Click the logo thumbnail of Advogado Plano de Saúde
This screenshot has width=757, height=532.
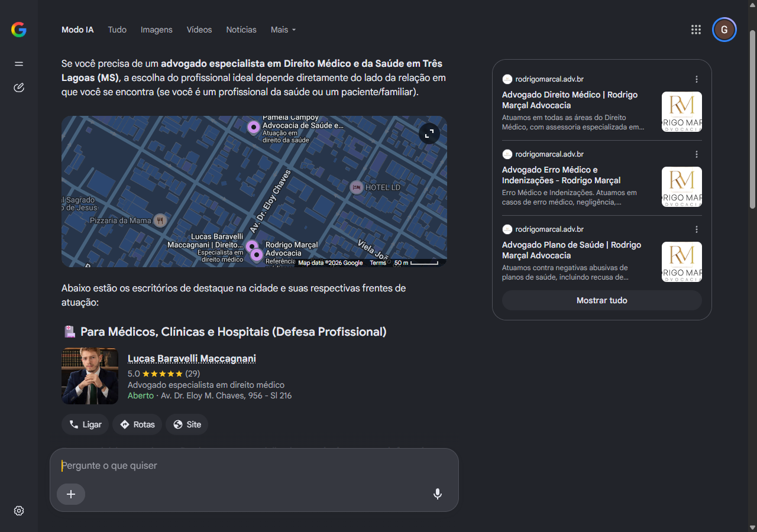tap(682, 262)
